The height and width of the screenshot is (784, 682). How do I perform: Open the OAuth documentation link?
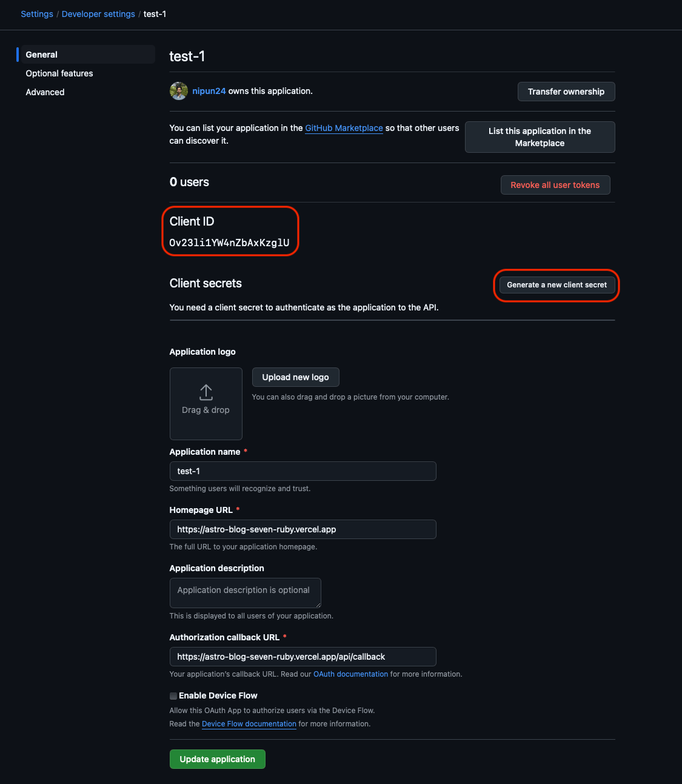coord(350,674)
